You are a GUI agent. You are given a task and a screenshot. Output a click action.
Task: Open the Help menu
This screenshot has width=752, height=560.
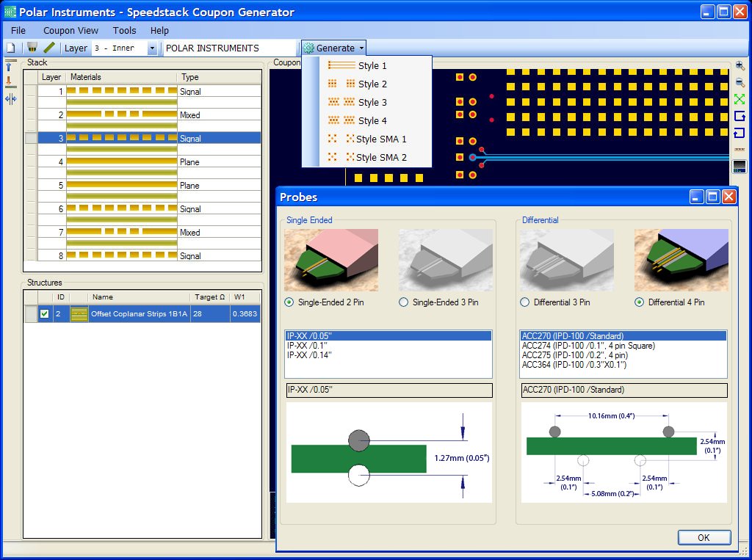pos(159,30)
